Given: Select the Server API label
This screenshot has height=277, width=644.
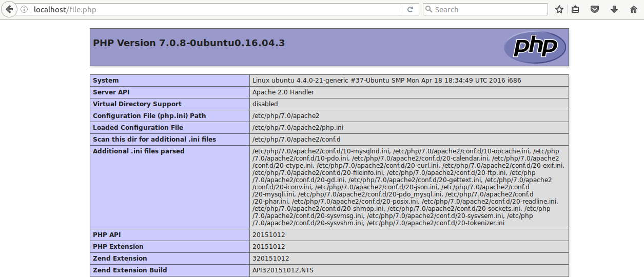Looking at the screenshot, I should click(x=111, y=92).
